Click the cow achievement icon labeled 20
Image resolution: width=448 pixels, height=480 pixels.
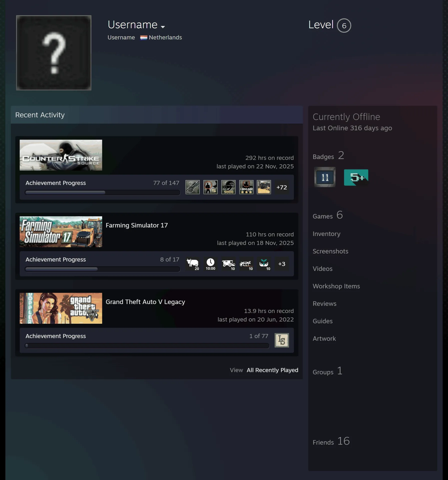pos(192,264)
